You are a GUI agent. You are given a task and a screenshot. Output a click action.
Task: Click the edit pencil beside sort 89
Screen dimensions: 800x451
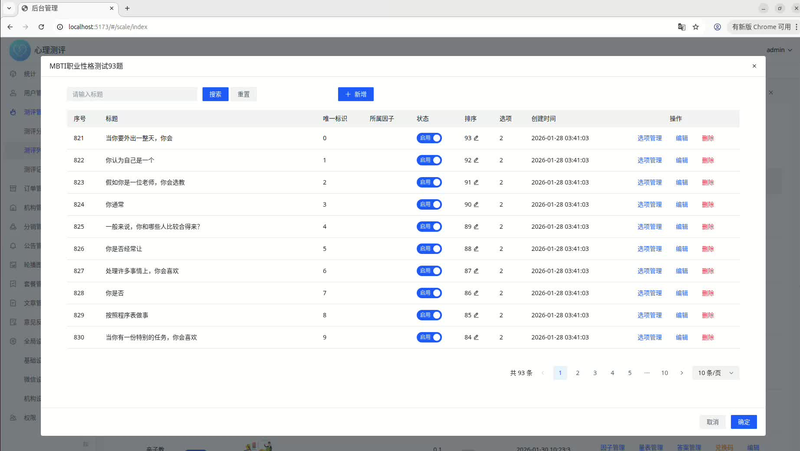[x=476, y=227]
